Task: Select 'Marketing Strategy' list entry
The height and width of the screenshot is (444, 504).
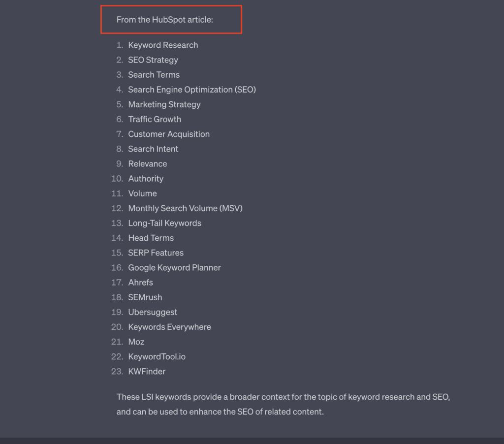Action: pos(164,104)
